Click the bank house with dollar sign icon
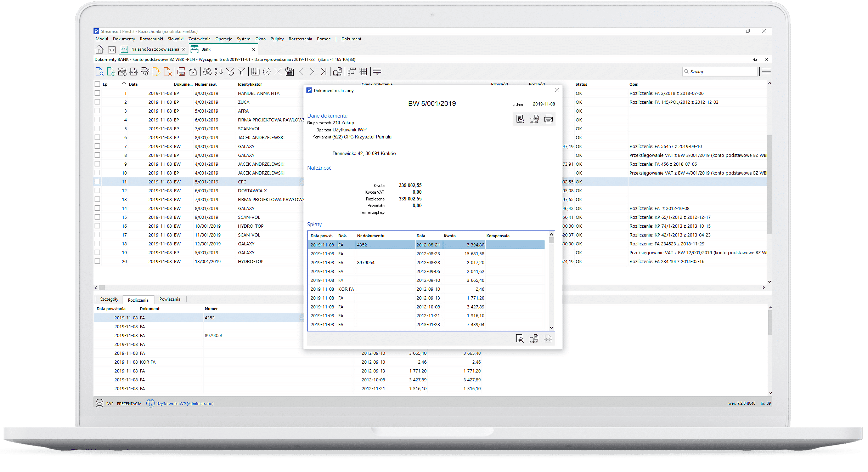Viewport: 868px width, 472px height. coord(193,72)
